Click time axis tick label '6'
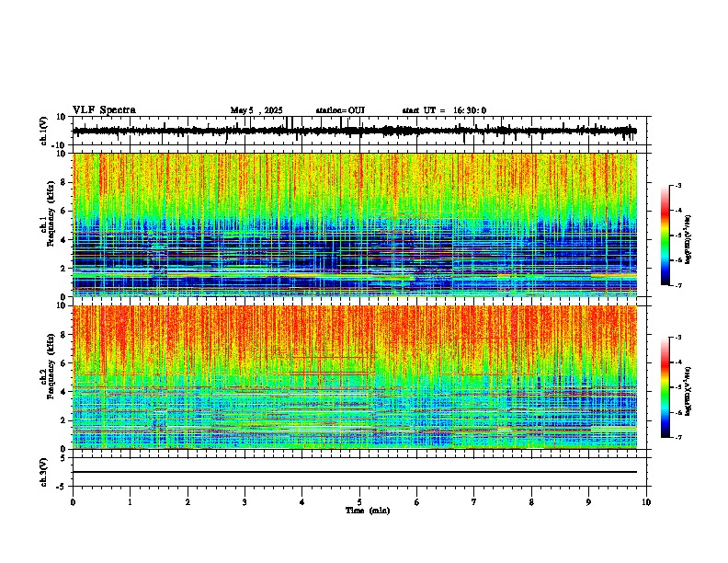Viewport: 728px width, 563px height. click(x=417, y=502)
